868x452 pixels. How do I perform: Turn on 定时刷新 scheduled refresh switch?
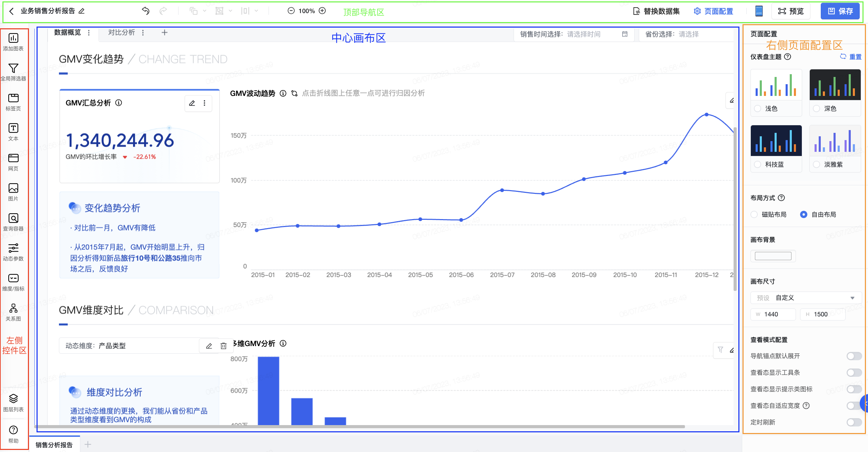[x=854, y=422]
